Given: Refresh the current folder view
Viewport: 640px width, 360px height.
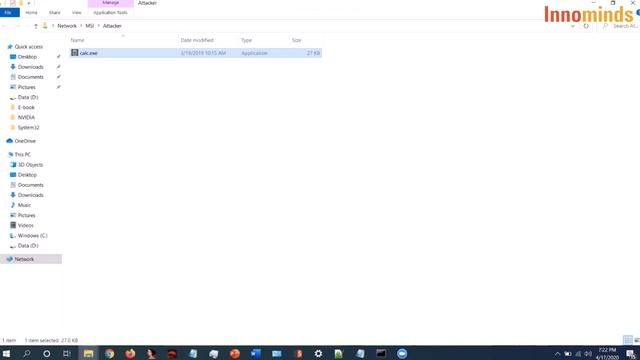Looking at the screenshot, I should 586,26.
